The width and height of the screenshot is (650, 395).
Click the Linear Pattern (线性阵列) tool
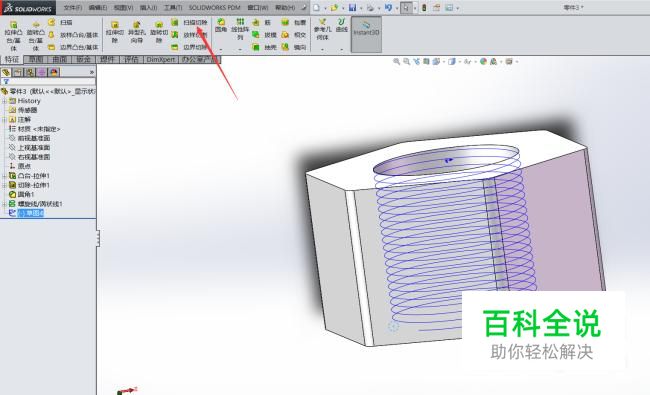(240, 29)
